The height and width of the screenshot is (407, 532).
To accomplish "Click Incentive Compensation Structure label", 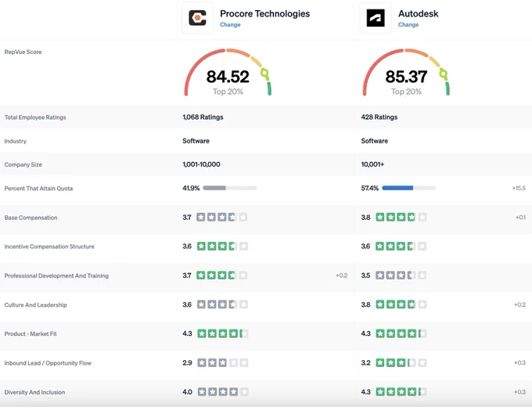I will [x=49, y=247].
